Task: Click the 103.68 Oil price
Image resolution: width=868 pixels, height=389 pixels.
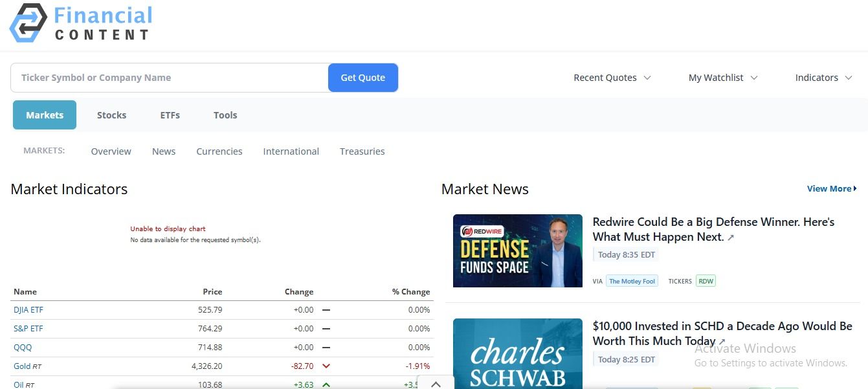Action: [x=210, y=384]
